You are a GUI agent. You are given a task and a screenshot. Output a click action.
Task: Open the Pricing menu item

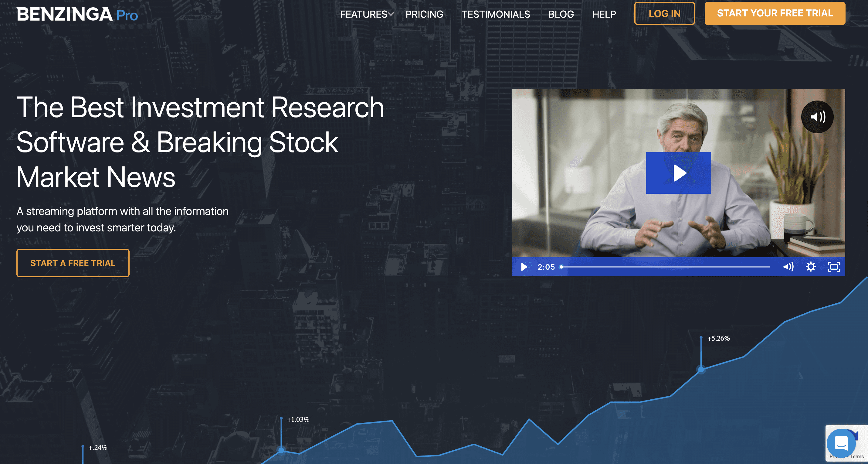click(x=424, y=14)
